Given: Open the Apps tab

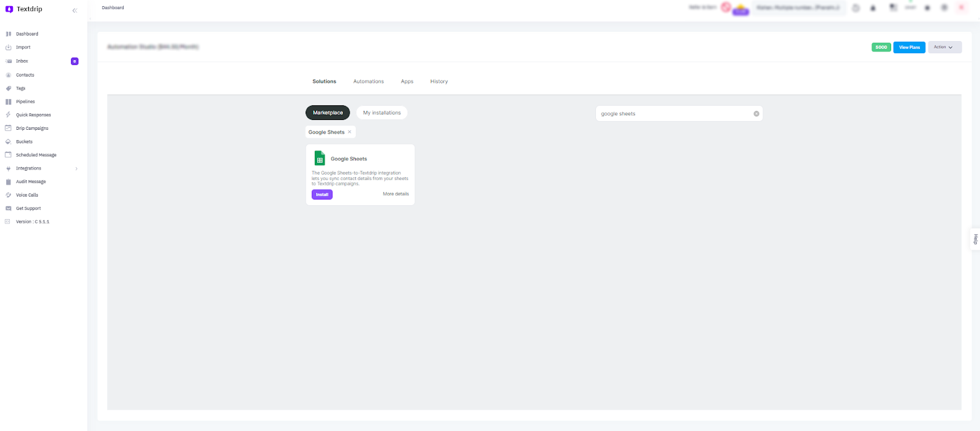Looking at the screenshot, I should (407, 81).
